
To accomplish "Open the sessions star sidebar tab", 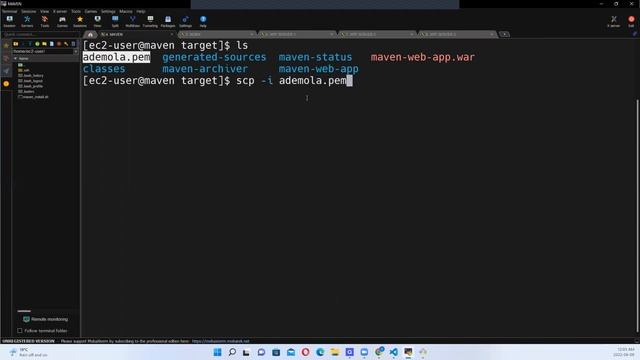I will (x=6, y=45).
